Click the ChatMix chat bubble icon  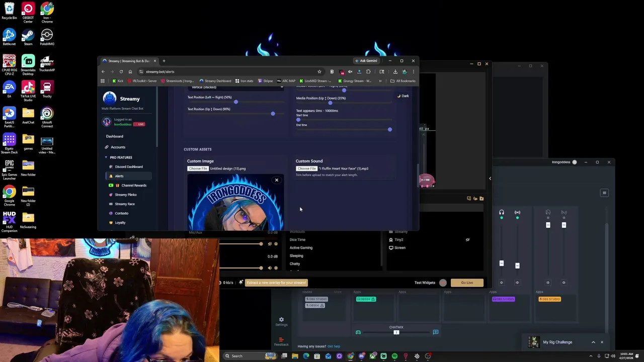(435, 332)
